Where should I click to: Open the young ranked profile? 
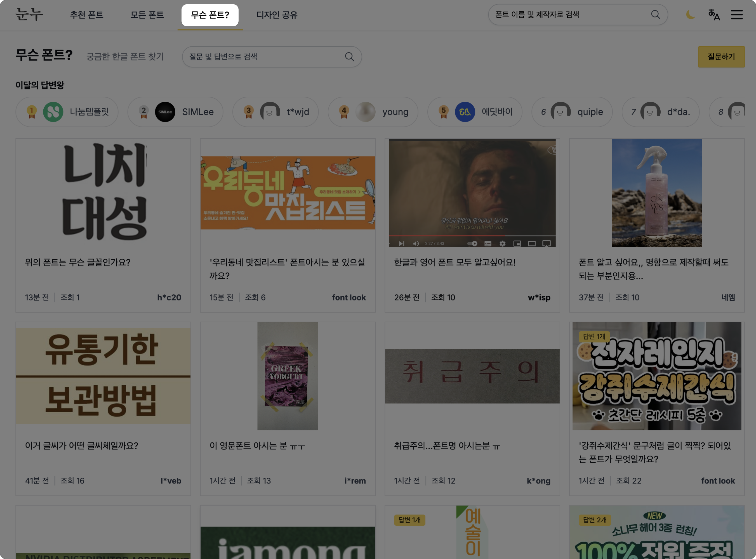[x=373, y=112]
